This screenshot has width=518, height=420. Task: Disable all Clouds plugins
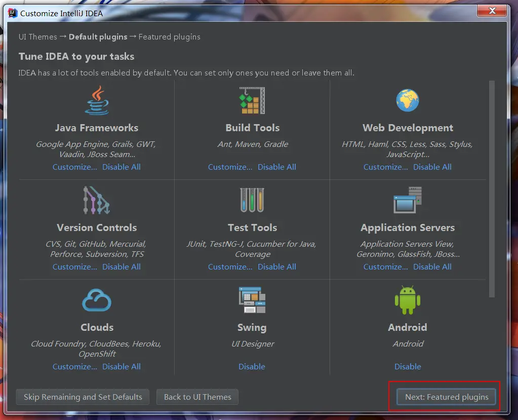pos(121,366)
